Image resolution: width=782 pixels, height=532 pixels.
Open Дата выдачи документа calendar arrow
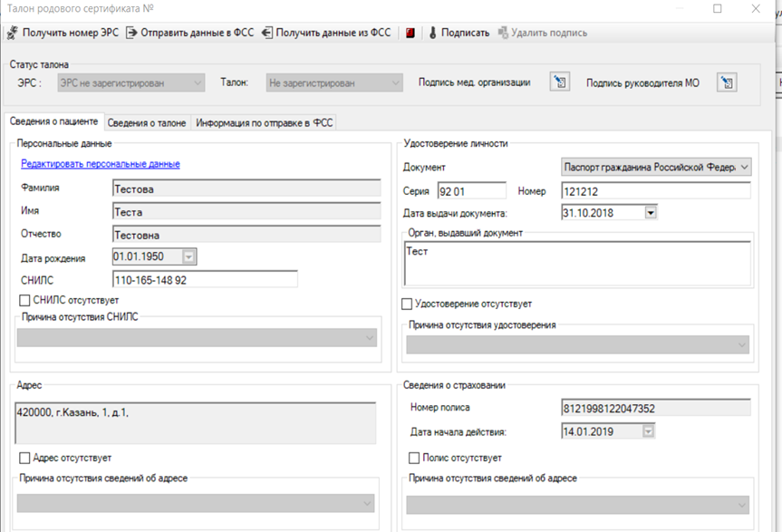tap(651, 213)
